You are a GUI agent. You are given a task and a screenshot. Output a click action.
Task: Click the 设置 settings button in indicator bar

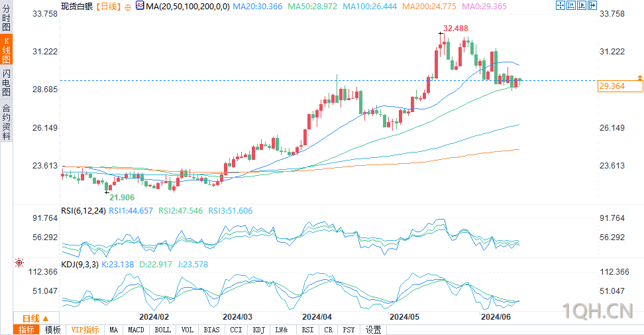373,330
